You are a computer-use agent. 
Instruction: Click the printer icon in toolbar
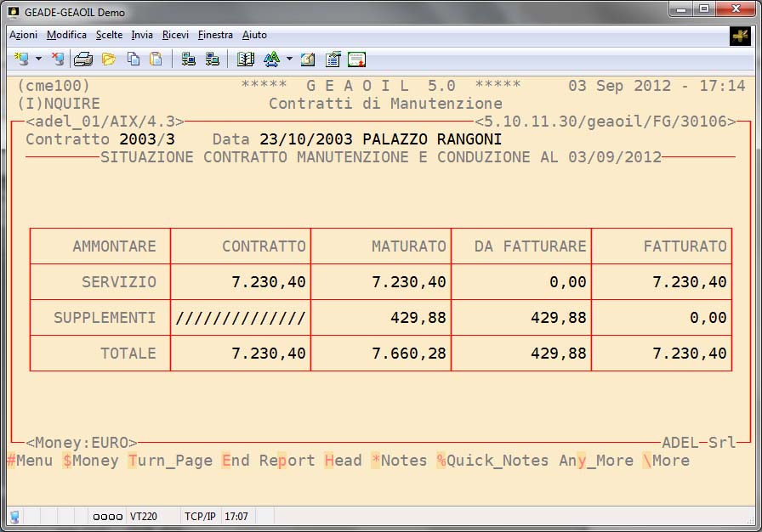pos(83,59)
